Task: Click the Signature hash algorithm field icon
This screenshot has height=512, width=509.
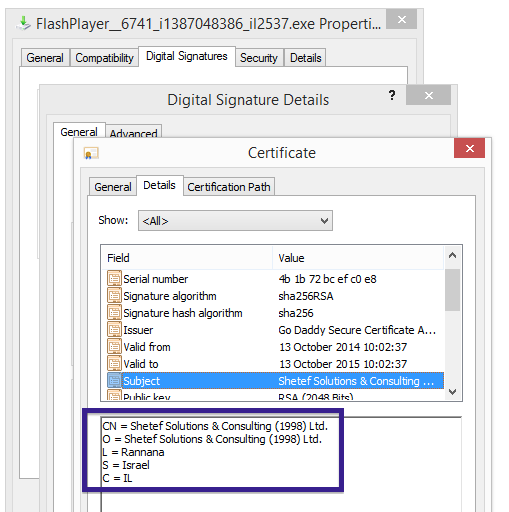Action: tap(114, 313)
